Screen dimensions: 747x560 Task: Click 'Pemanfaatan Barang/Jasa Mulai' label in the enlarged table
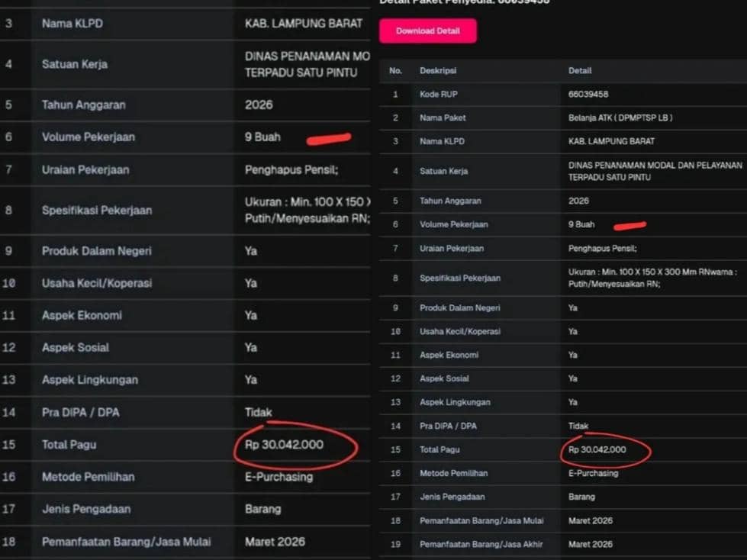coord(126,542)
